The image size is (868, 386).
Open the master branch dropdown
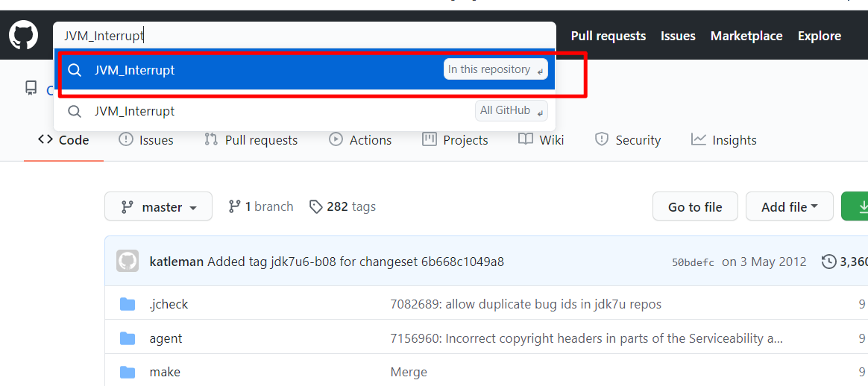158,206
